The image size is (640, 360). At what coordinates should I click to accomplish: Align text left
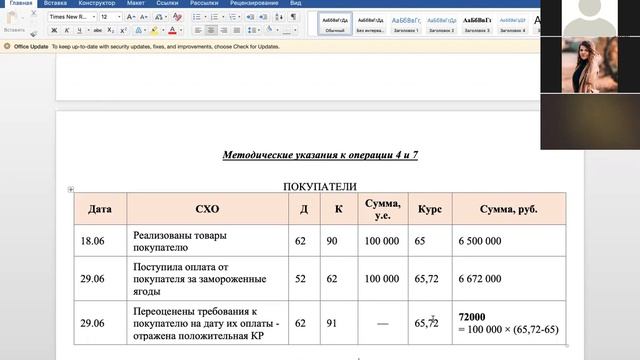click(x=198, y=30)
